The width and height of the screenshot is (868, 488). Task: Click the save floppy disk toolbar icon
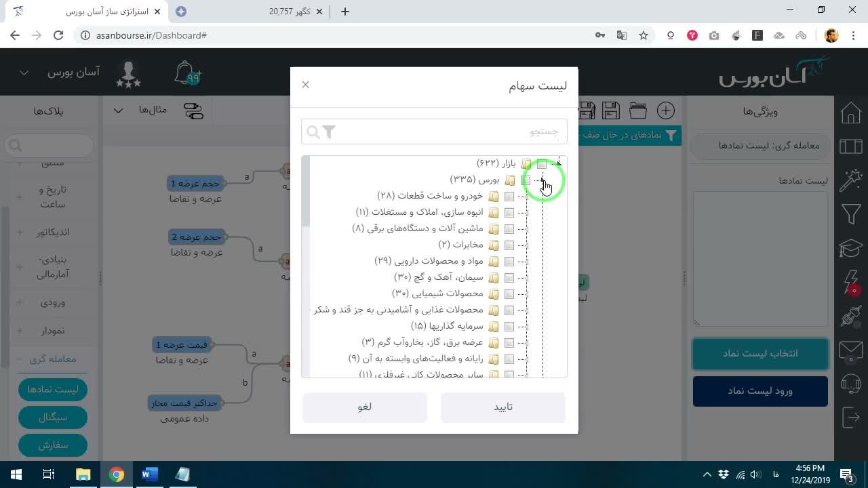pos(611,110)
